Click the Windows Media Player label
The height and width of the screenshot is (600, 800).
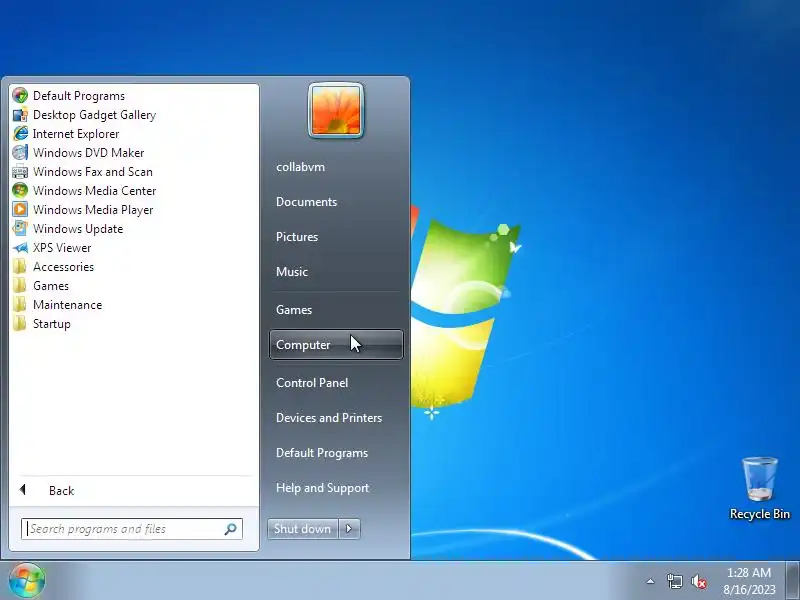(x=93, y=210)
